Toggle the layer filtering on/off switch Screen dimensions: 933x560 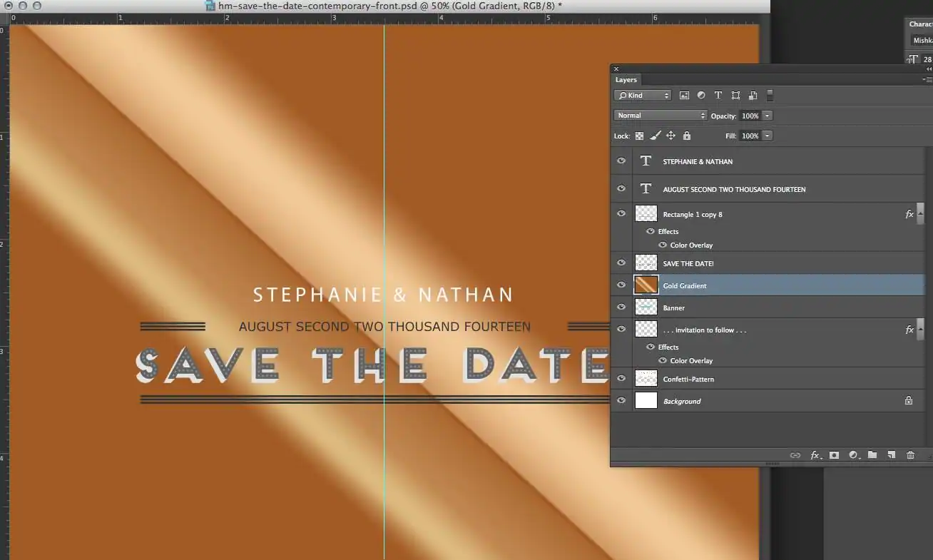[770, 96]
